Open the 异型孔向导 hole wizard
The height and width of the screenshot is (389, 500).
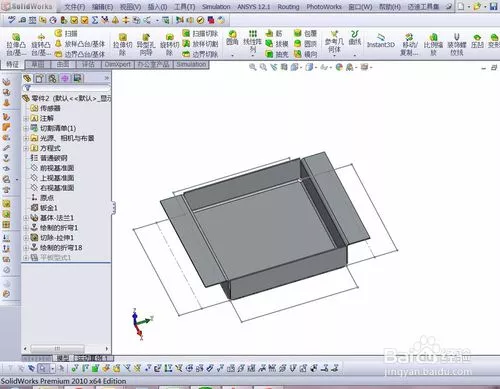146,44
